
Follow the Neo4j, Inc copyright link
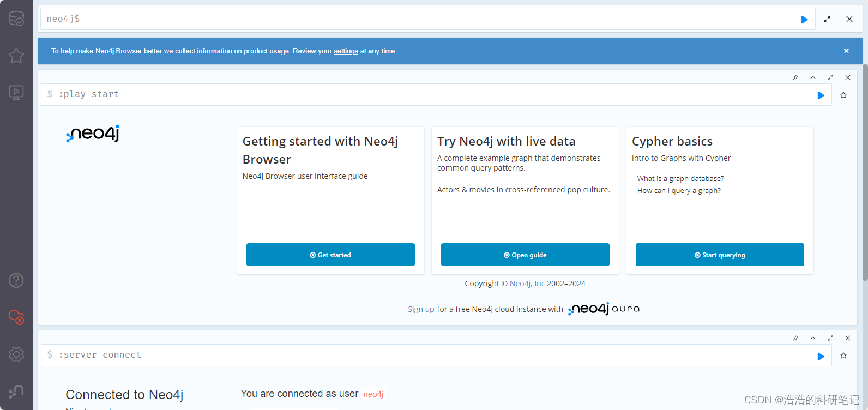(x=527, y=284)
